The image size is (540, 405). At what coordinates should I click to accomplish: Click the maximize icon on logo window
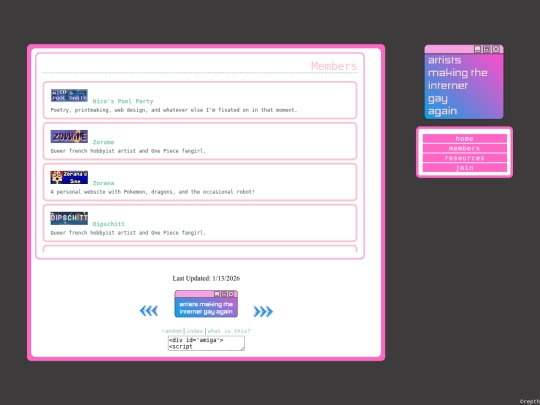click(x=487, y=49)
